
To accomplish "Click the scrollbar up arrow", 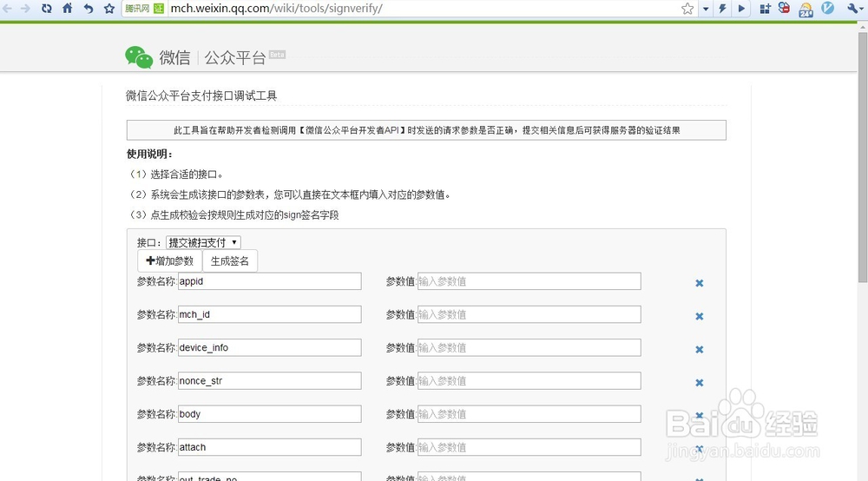I will pos(863,27).
